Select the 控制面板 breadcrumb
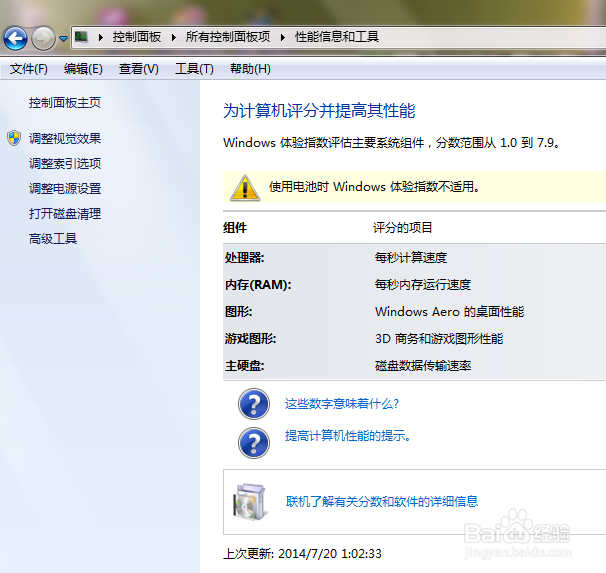606x573 pixels. (137, 37)
